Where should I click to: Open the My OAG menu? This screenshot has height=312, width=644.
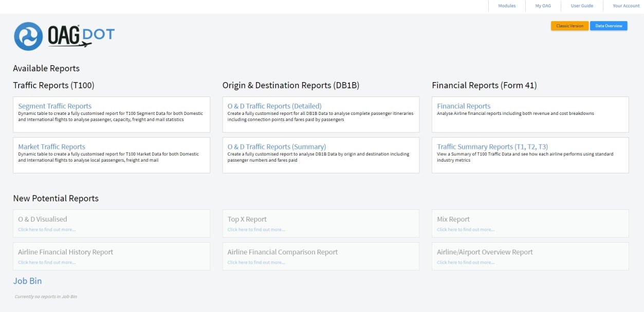[543, 6]
